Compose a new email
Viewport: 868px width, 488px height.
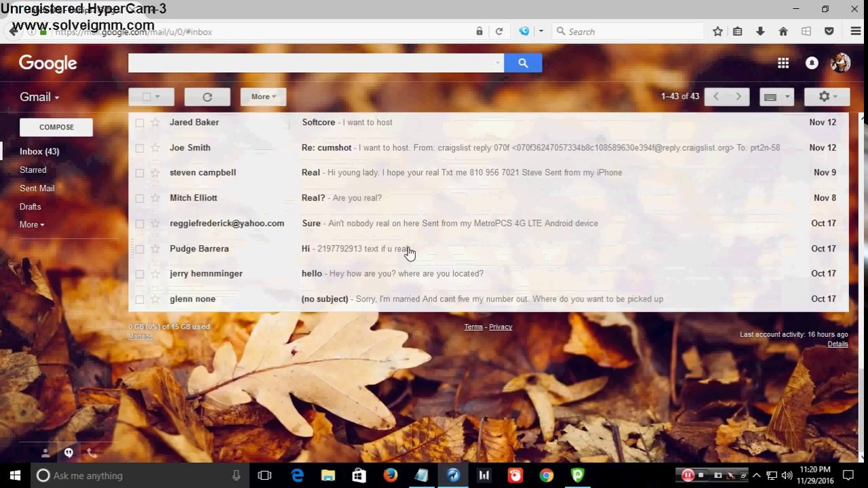(56, 127)
